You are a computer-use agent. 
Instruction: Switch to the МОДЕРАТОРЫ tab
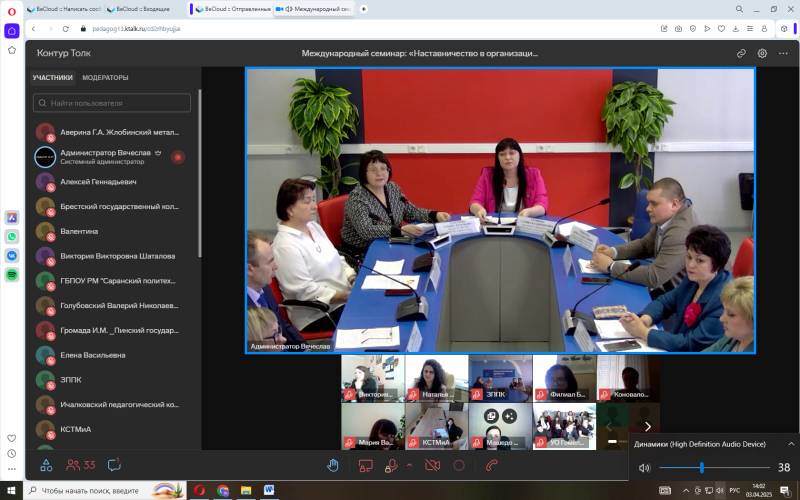click(x=105, y=78)
